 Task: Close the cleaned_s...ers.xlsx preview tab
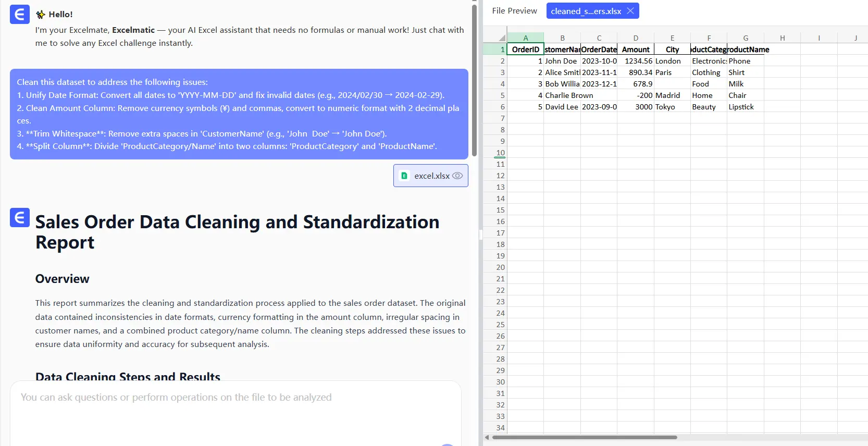click(630, 11)
